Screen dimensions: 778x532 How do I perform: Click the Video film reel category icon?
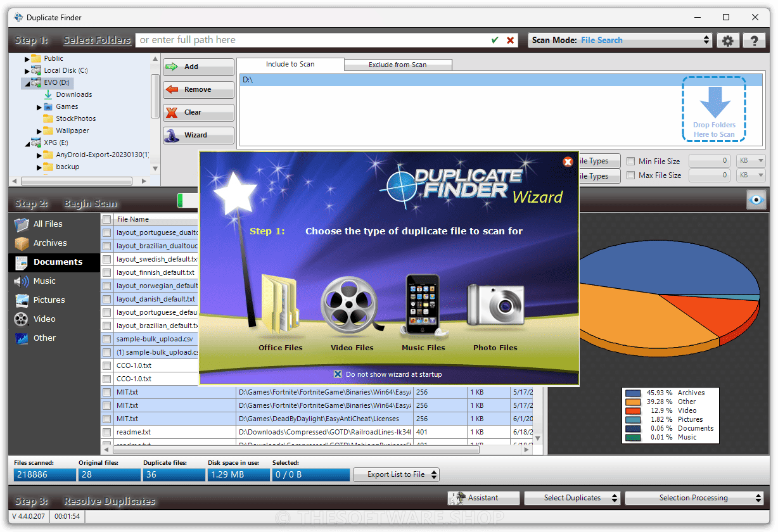coord(22,319)
